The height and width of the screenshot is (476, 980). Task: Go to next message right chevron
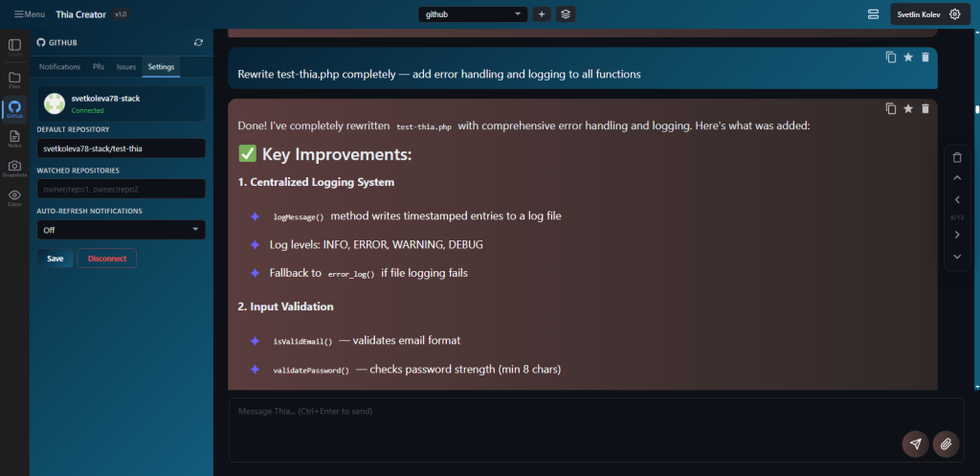pos(957,235)
